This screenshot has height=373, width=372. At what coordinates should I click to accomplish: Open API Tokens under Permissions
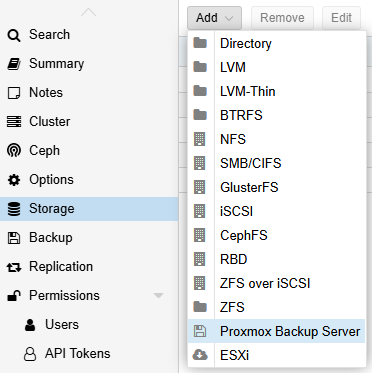78,354
